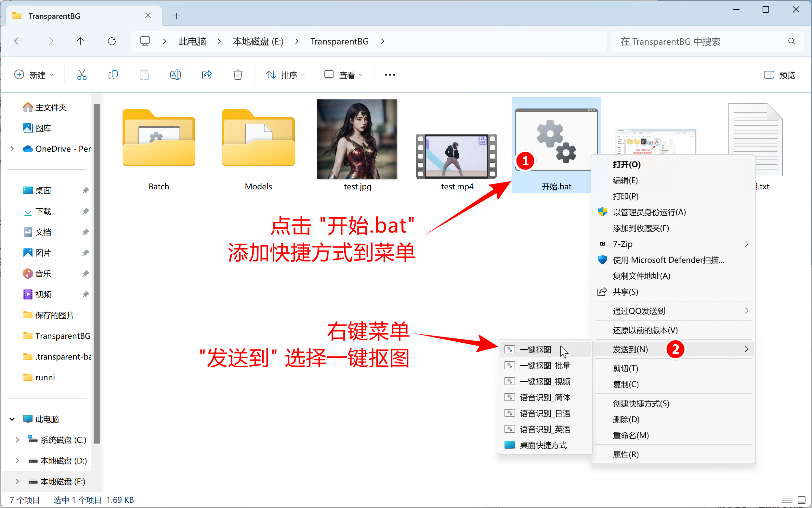Refresh the current folder view
Image resolution: width=812 pixels, height=508 pixels.
pos(111,41)
